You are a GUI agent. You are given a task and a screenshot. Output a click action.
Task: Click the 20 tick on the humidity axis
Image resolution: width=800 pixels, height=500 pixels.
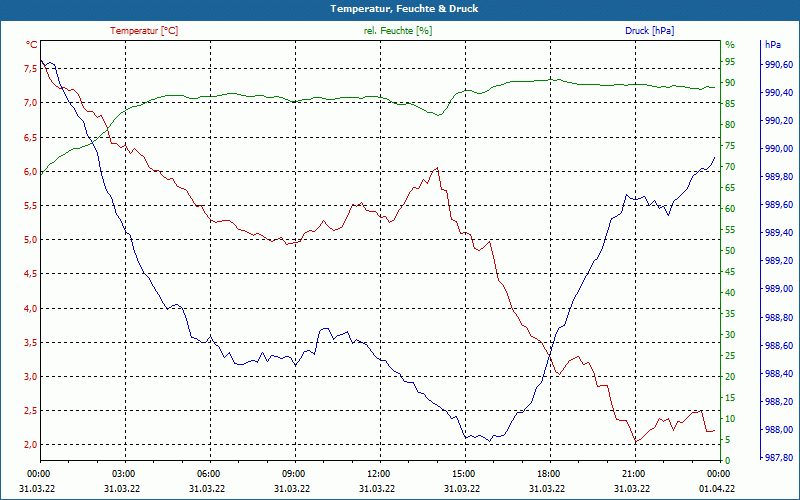point(730,377)
